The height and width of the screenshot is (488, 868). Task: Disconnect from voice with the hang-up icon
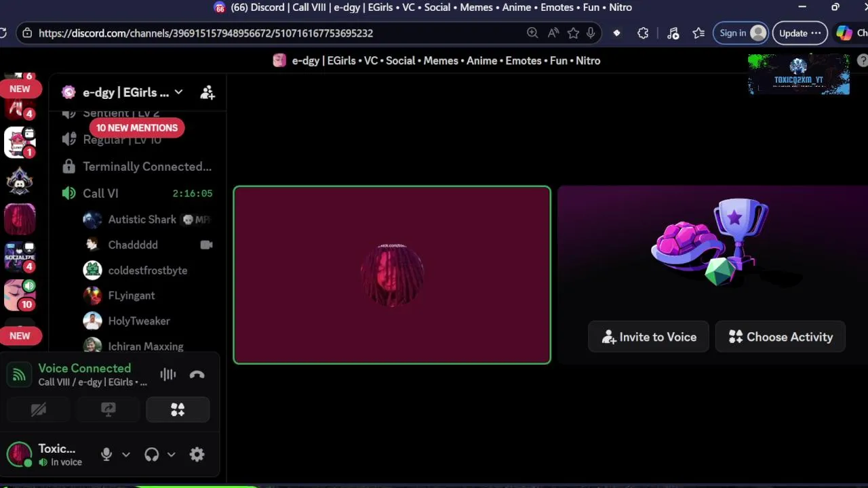click(x=197, y=375)
